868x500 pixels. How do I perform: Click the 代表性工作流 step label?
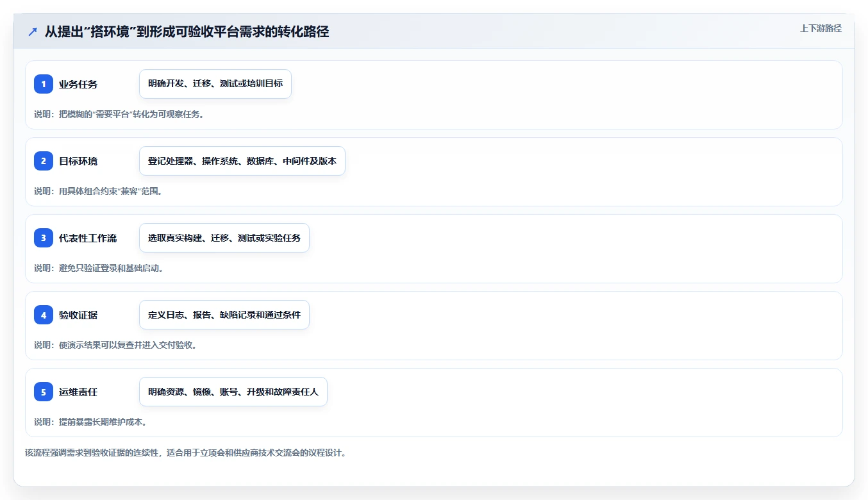tap(88, 238)
